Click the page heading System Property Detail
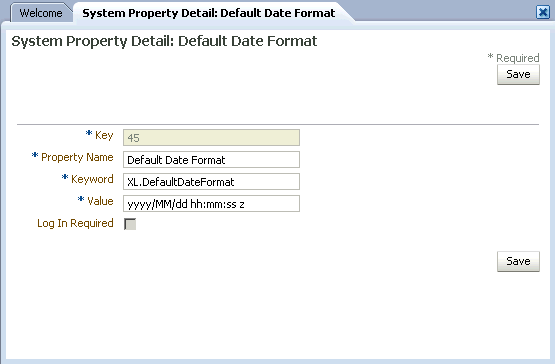Viewport: 555px width, 364px height. click(164, 41)
